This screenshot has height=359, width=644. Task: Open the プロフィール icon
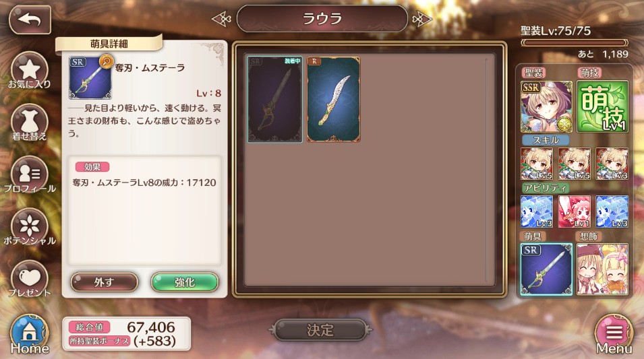point(30,174)
